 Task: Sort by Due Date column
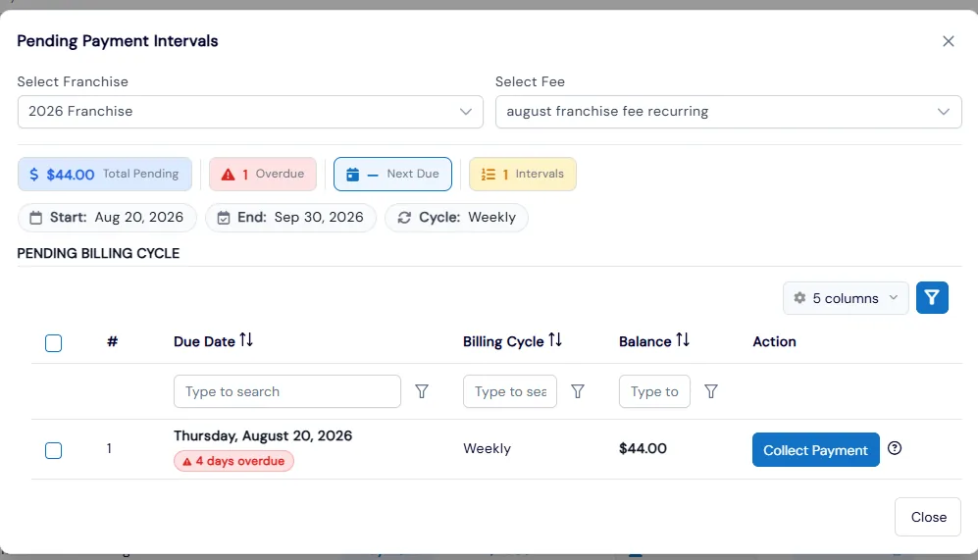[246, 340]
